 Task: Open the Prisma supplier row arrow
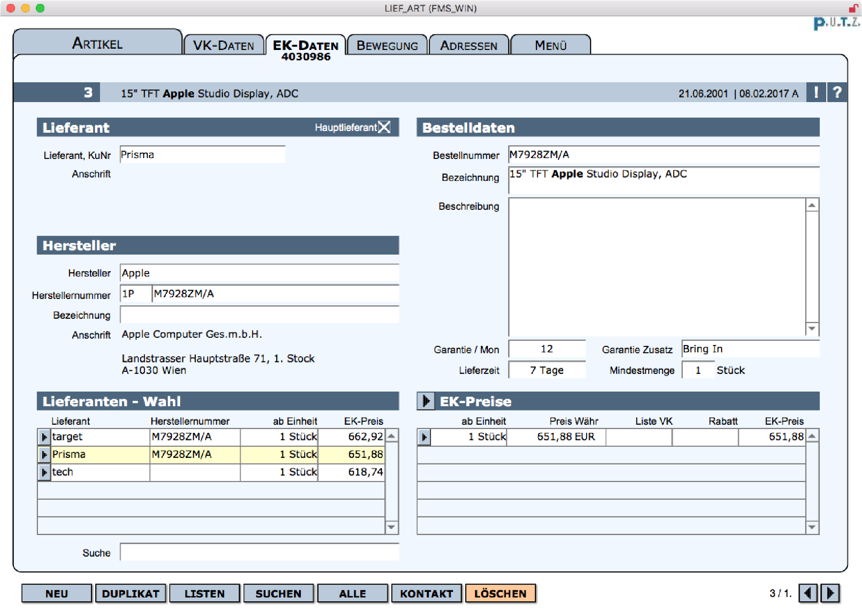pos(44,454)
